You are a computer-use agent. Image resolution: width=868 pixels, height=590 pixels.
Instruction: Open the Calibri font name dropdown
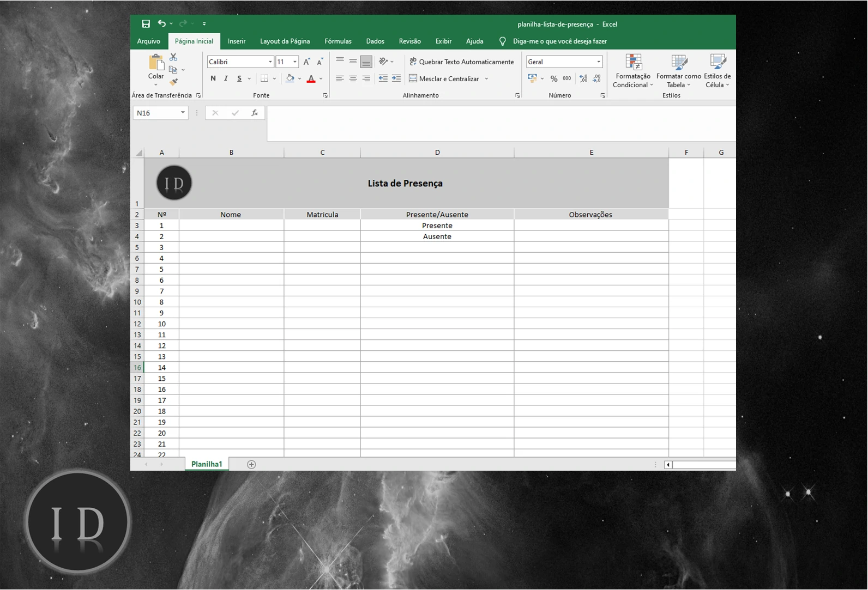pyautogui.click(x=270, y=62)
